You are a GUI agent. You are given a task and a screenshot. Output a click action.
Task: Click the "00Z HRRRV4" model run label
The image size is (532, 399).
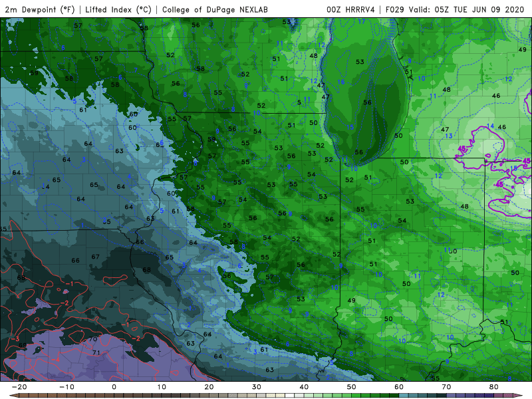(350, 10)
